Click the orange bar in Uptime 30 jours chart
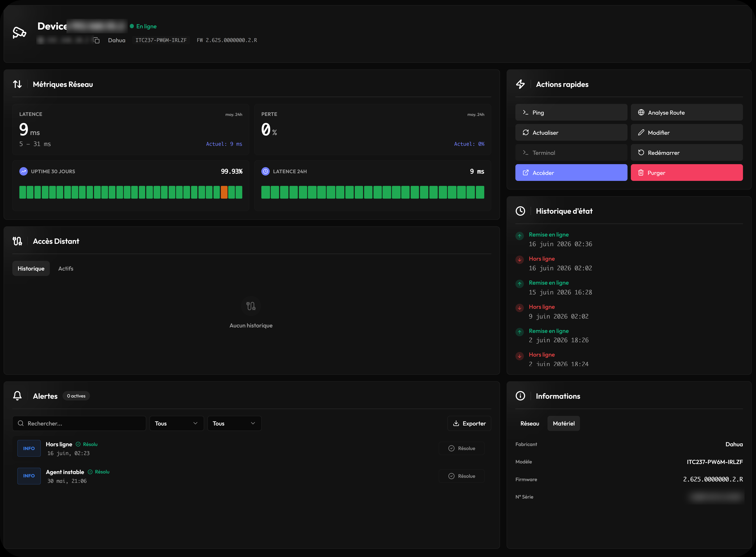 click(x=224, y=192)
